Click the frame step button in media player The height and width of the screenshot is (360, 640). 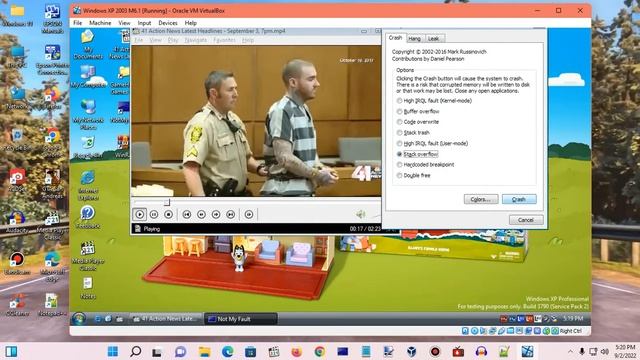tap(249, 214)
